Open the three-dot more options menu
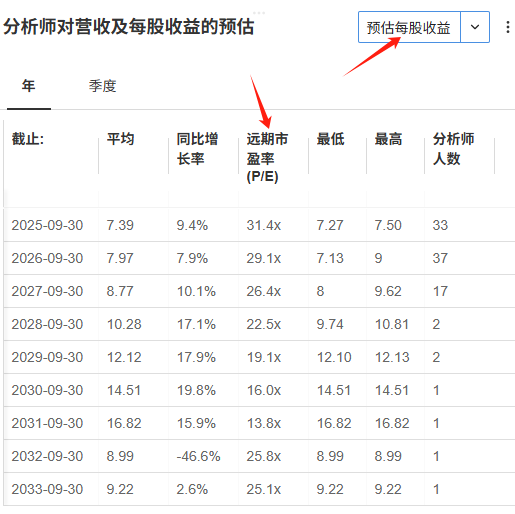Image resolution: width=515 pixels, height=514 pixels. [x=508, y=27]
